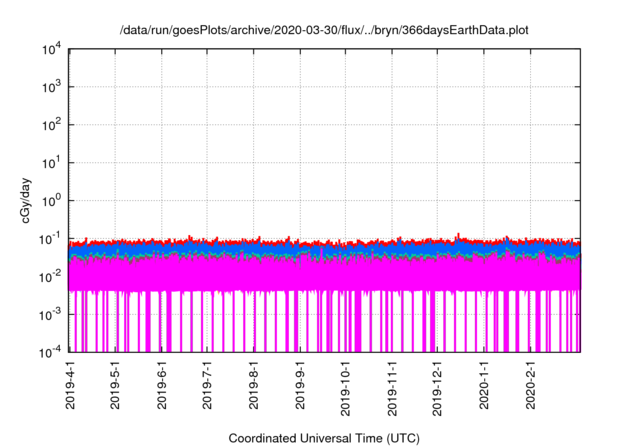The height and width of the screenshot is (448, 640).
Task: Click the 2019-4-1 date label
Action: pos(70,385)
